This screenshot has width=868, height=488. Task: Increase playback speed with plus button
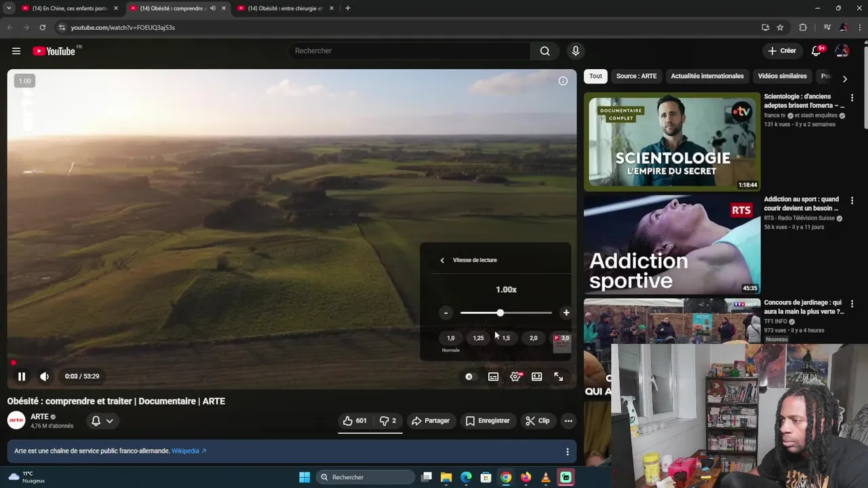pyautogui.click(x=566, y=313)
